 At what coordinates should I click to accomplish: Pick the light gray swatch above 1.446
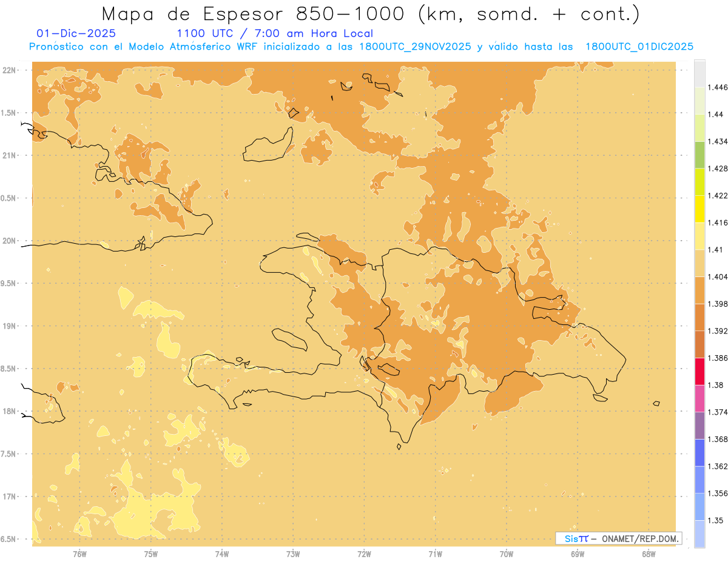(x=699, y=74)
